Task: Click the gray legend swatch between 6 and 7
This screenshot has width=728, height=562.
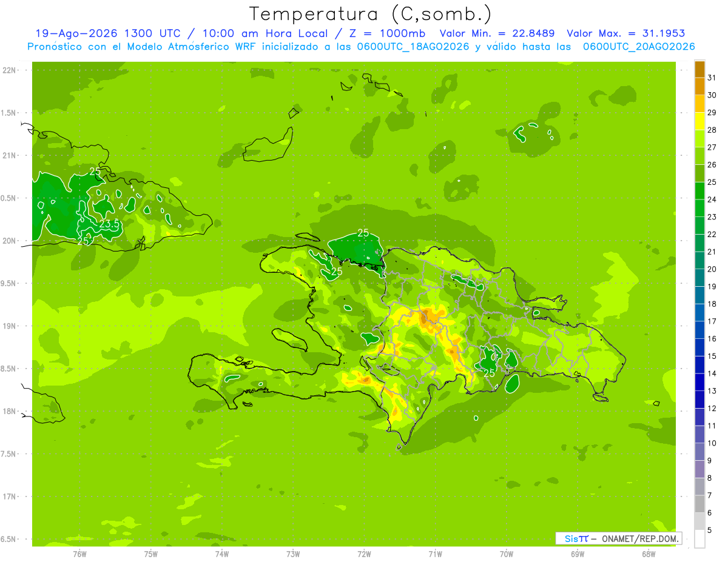Action: [699, 504]
